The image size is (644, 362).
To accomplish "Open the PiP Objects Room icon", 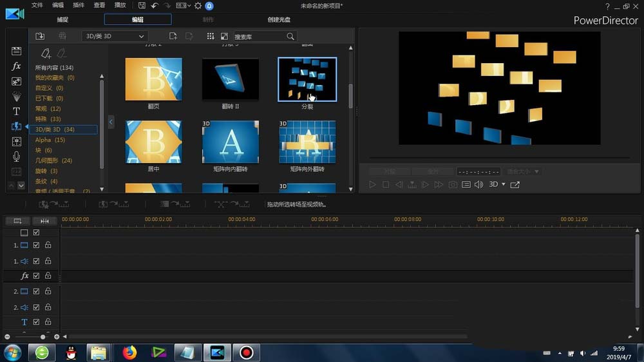I will click(17, 81).
